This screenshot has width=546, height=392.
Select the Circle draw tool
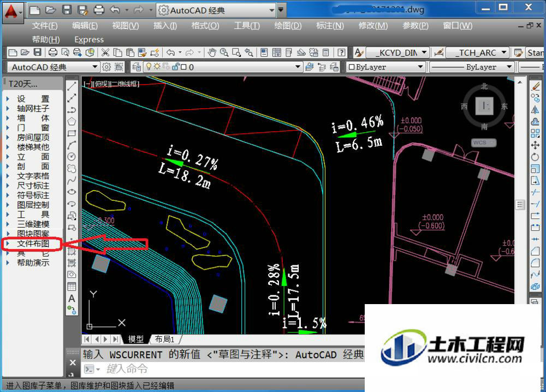[72, 157]
